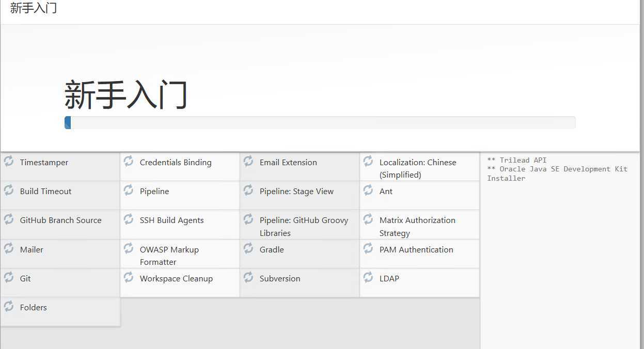Select the GitHub Branch Source plugin name
Image resolution: width=644 pixels, height=349 pixels.
pos(60,220)
